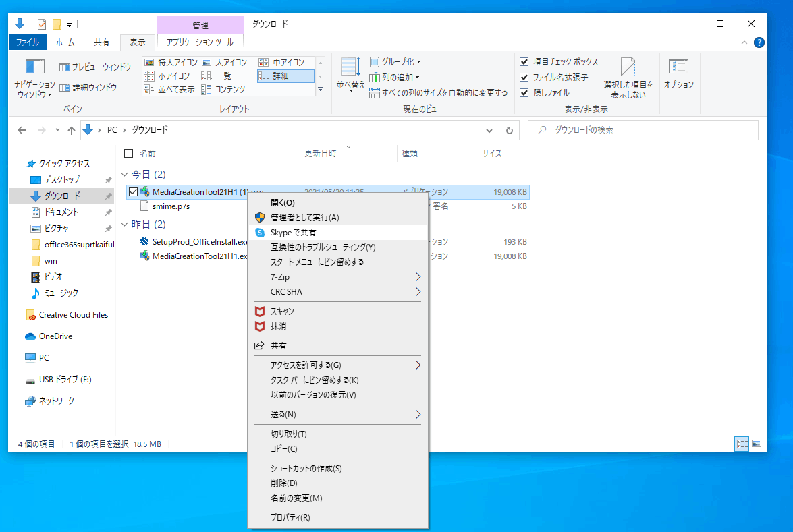
Task: Click the ダウンロードの検索 search box
Action: (642, 130)
